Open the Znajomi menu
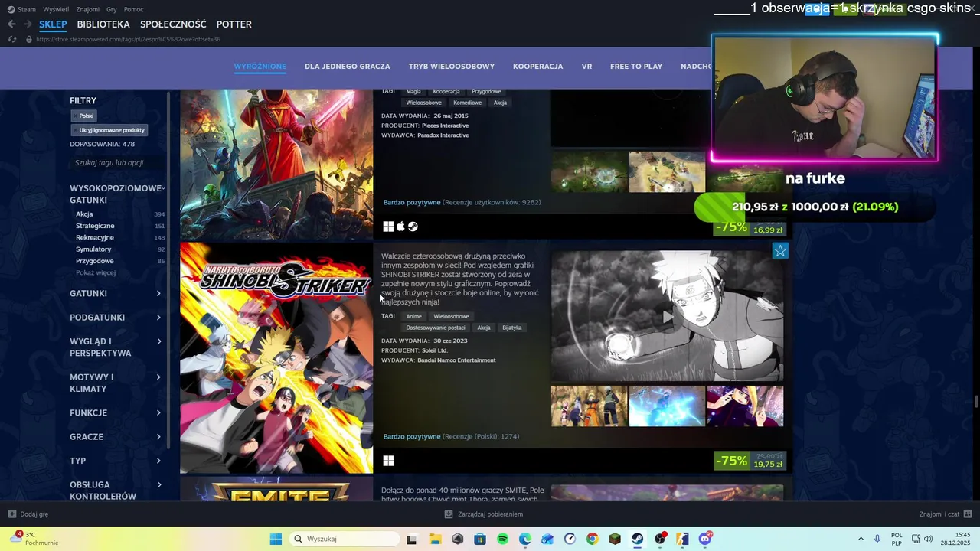 click(x=88, y=9)
